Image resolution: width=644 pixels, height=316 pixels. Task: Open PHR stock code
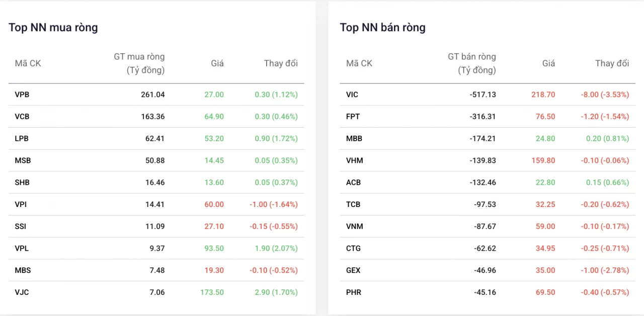(354, 292)
